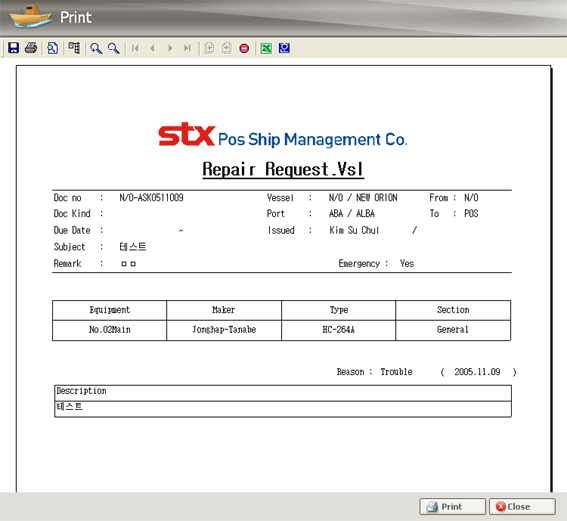
Task: Click the Description box header
Action: click(x=283, y=393)
